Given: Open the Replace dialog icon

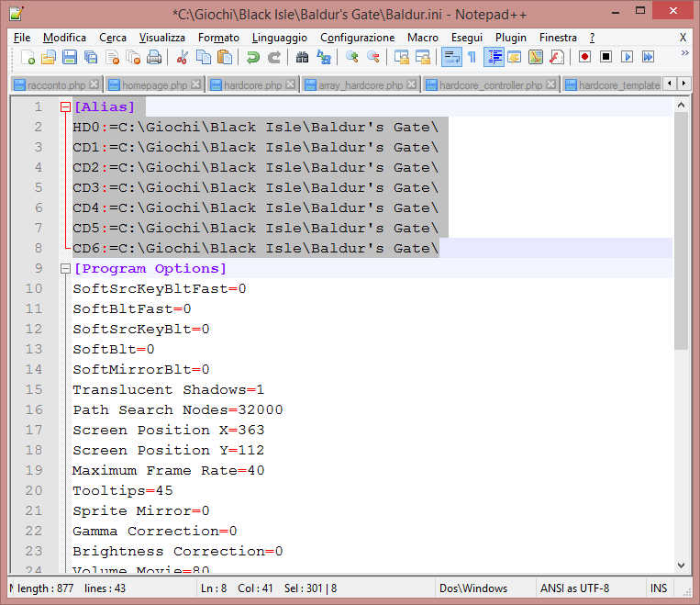Looking at the screenshot, I should point(324,57).
